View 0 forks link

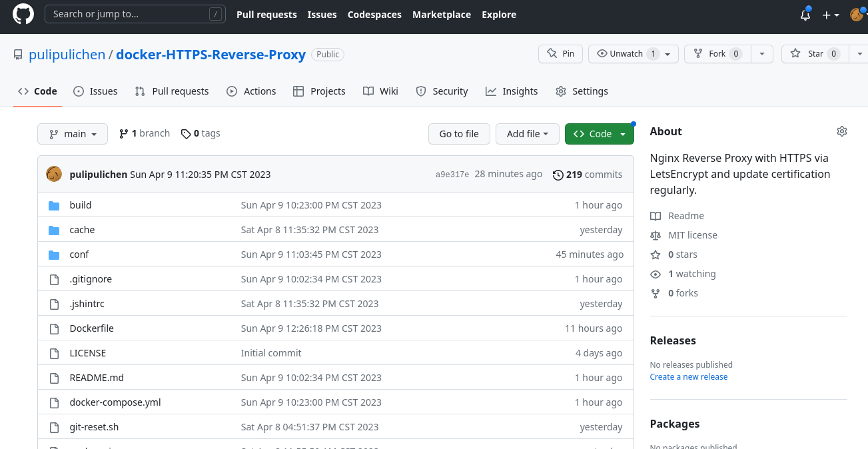[674, 293]
